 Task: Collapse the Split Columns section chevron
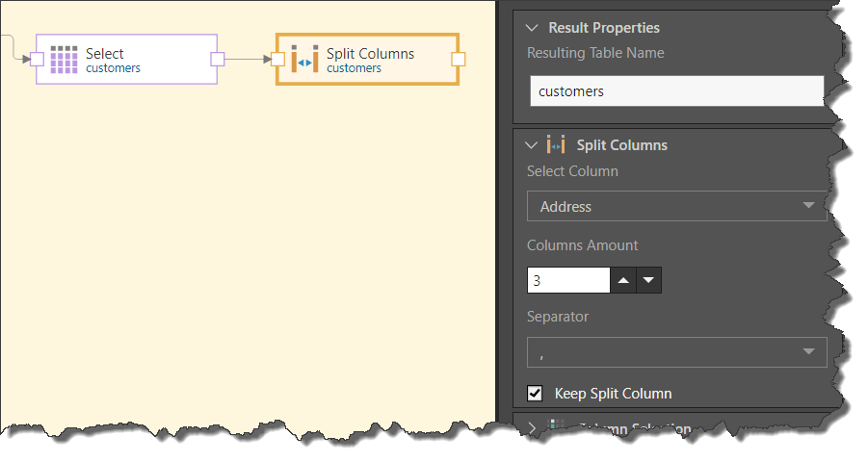(532, 145)
